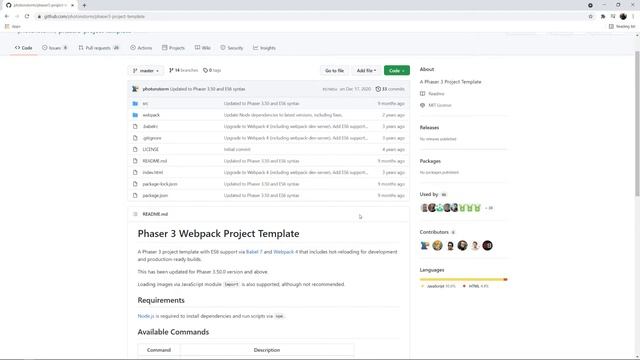Open the browser extensions puzzle icon
Screen dimensions: 640x360
[603, 16]
